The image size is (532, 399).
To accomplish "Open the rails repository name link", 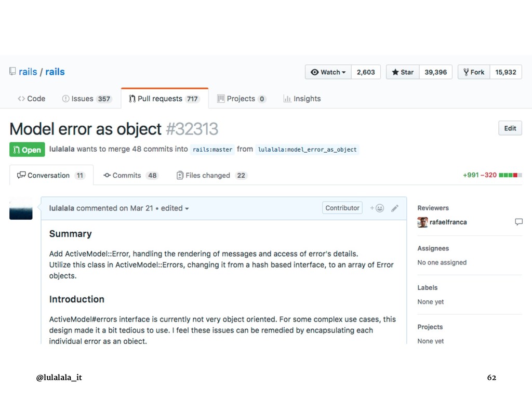I will click(55, 72).
